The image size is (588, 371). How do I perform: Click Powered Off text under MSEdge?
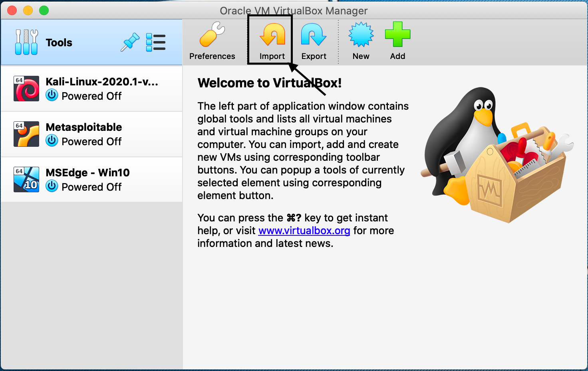[x=91, y=187]
